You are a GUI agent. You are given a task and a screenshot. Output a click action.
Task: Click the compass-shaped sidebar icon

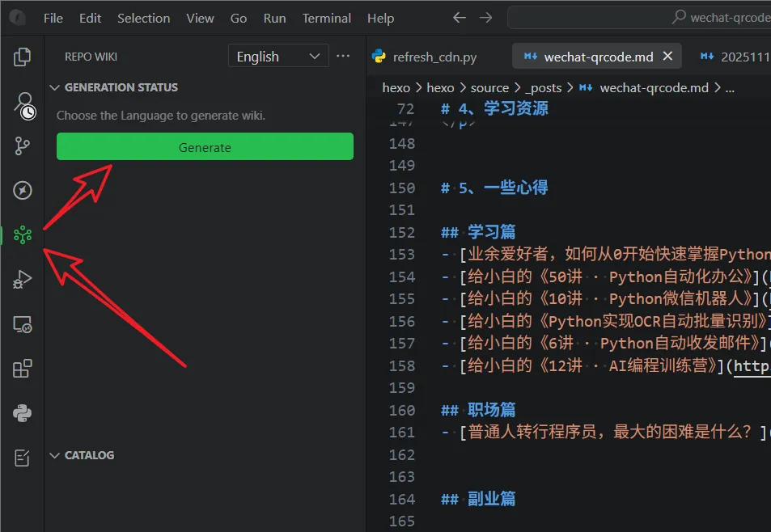coord(22,191)
